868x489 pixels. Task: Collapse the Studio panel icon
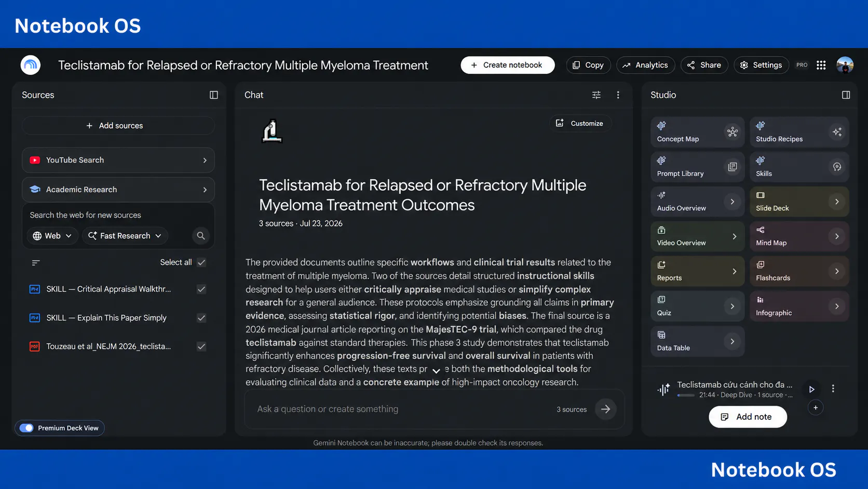point(846,95)
